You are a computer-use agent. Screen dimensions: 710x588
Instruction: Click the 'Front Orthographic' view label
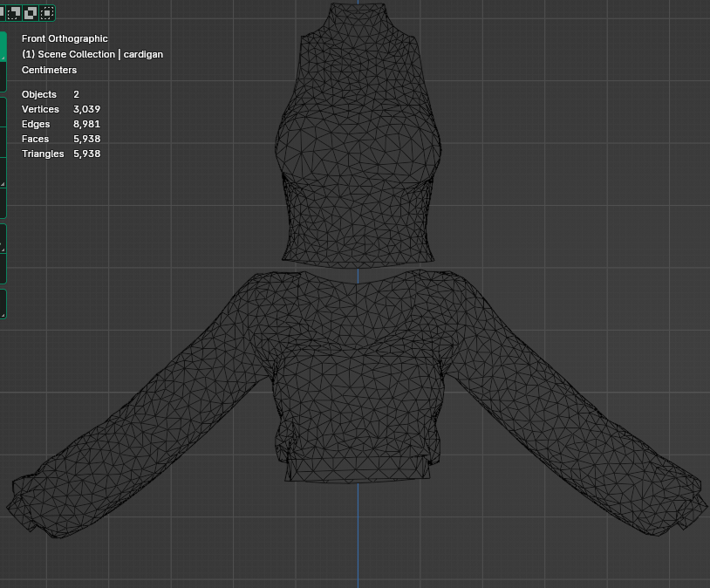[65, 38]
